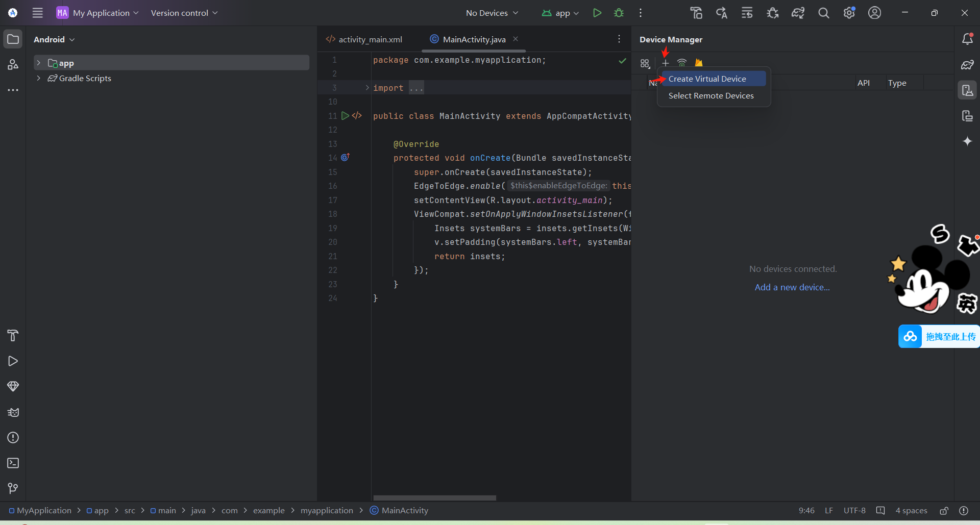Open the Git tool window icon
This screenshot has height=525, width=980.
click(12, 488)
